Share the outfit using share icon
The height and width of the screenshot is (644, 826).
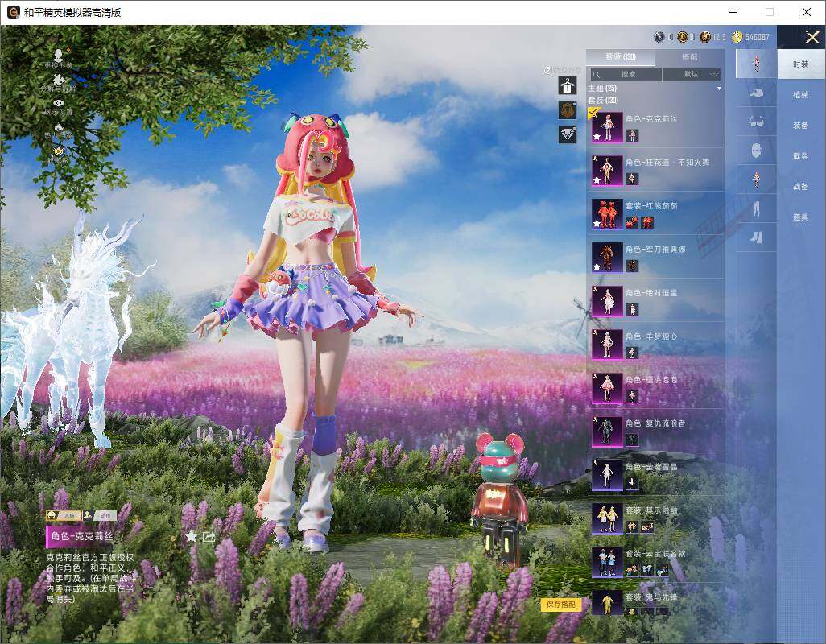coord(209,537)
